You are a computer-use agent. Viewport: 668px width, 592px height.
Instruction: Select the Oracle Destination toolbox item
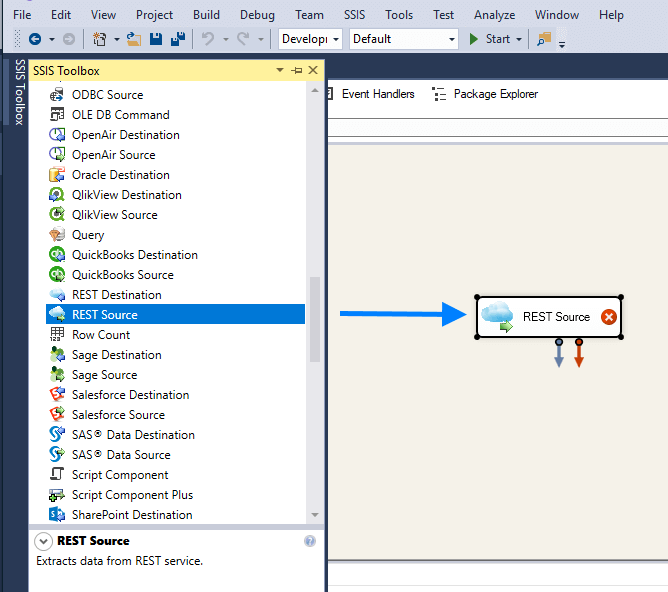coord(120,175)
